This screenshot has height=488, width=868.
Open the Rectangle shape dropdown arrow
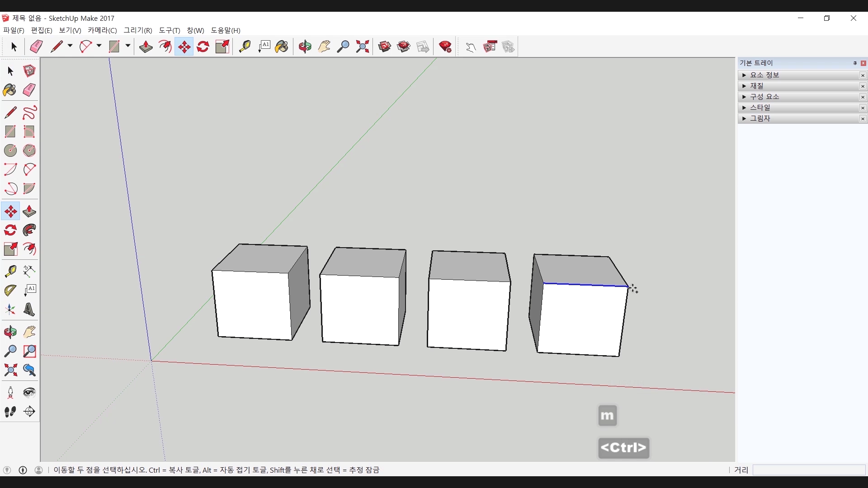[128, 46]
